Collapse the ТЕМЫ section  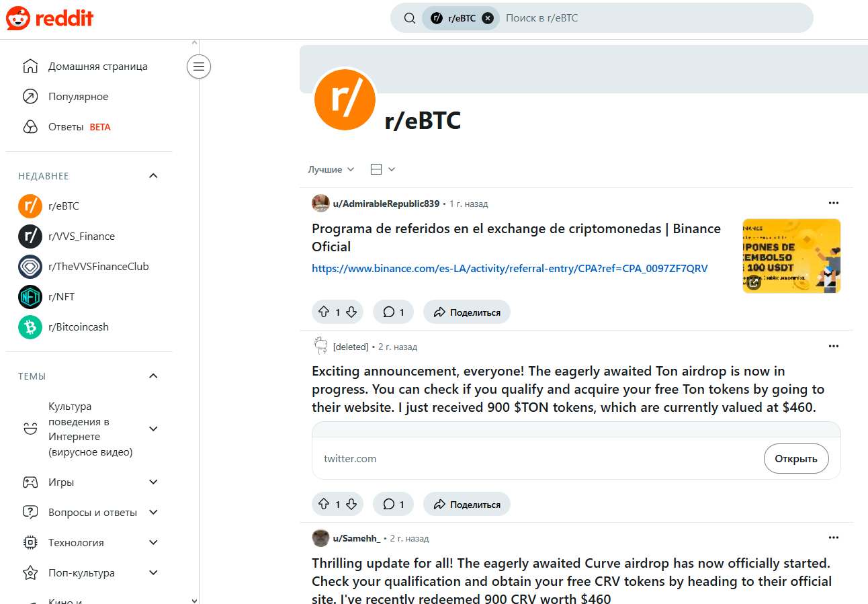coord(153,376)
